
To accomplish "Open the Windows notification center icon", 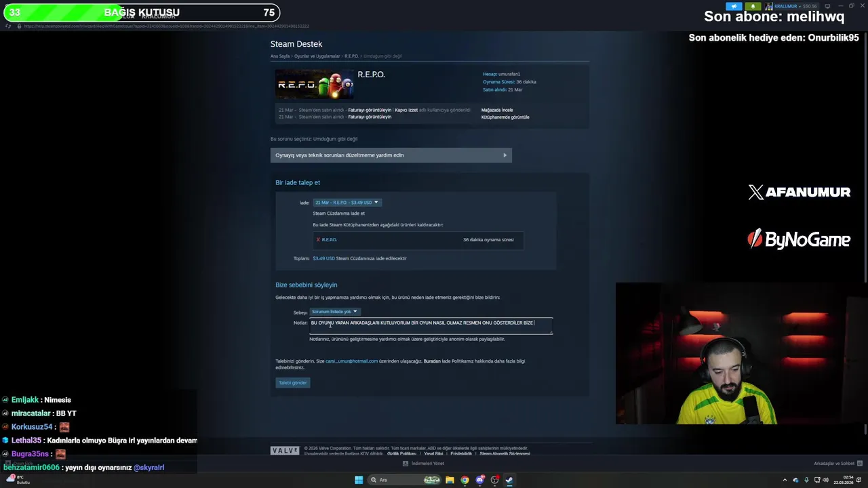I will [859, 480].
